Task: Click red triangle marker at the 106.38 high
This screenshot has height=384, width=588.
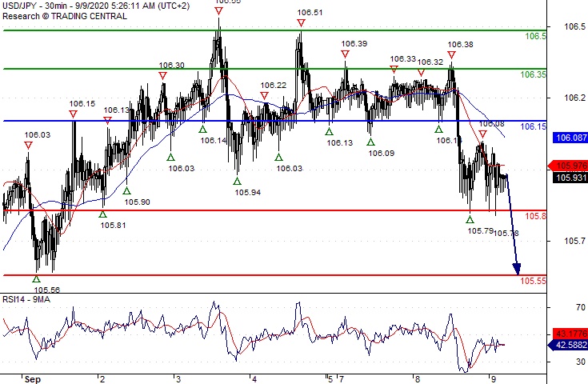Action: [451, 55]
